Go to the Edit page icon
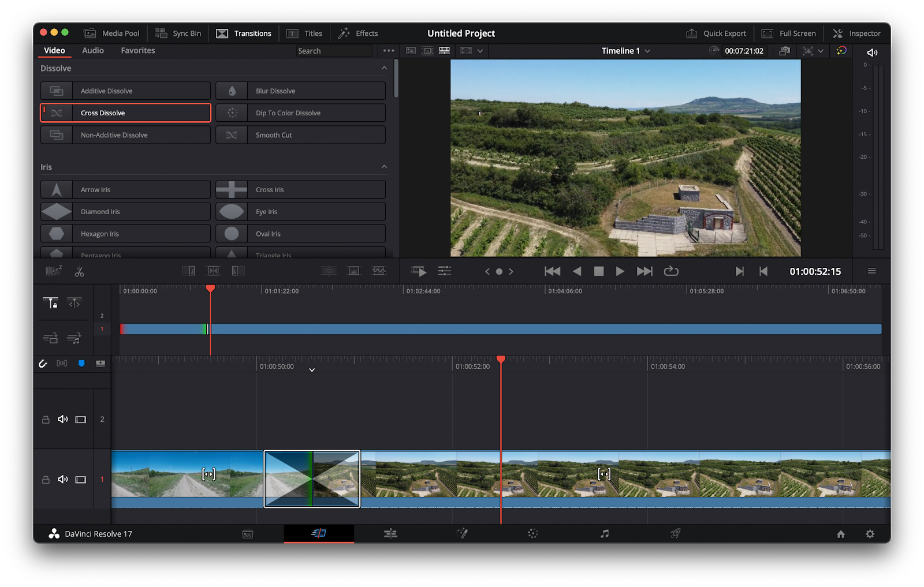Viewport: 924px width, 587px height. coord(390,534)
